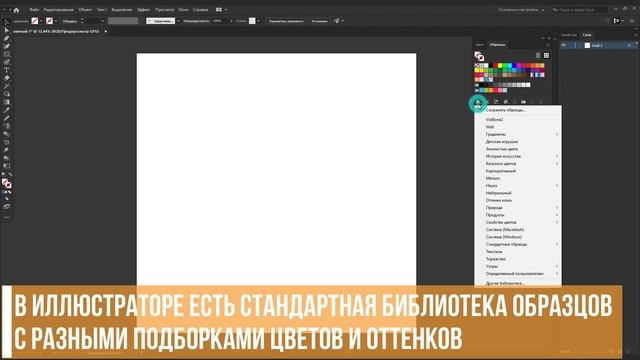640x360 pixels.
Task: Go to the Home screen icon
Action: [16, 10]
